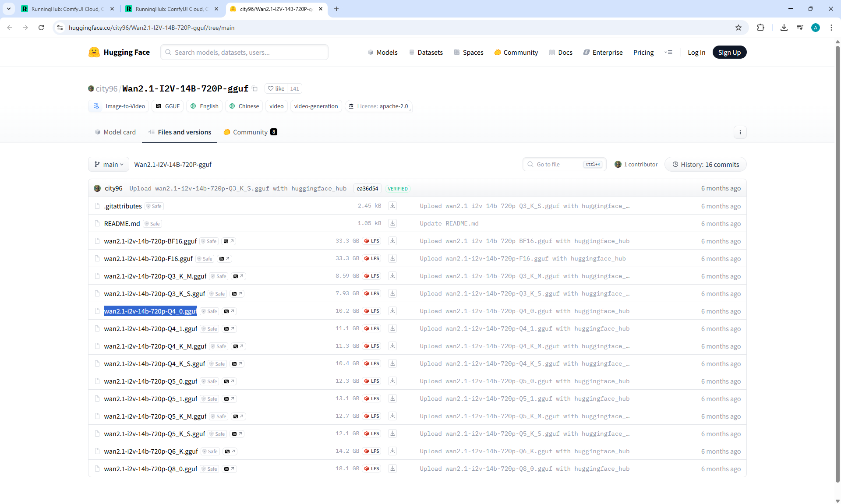Viewport: 841px width, 504px height.
Task: Open the Community tab with 8 discussions
Action: [250, 132]
